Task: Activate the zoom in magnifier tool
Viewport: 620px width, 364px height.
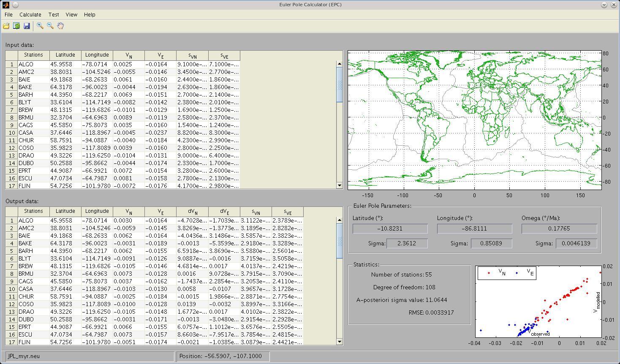Action: 40,26
